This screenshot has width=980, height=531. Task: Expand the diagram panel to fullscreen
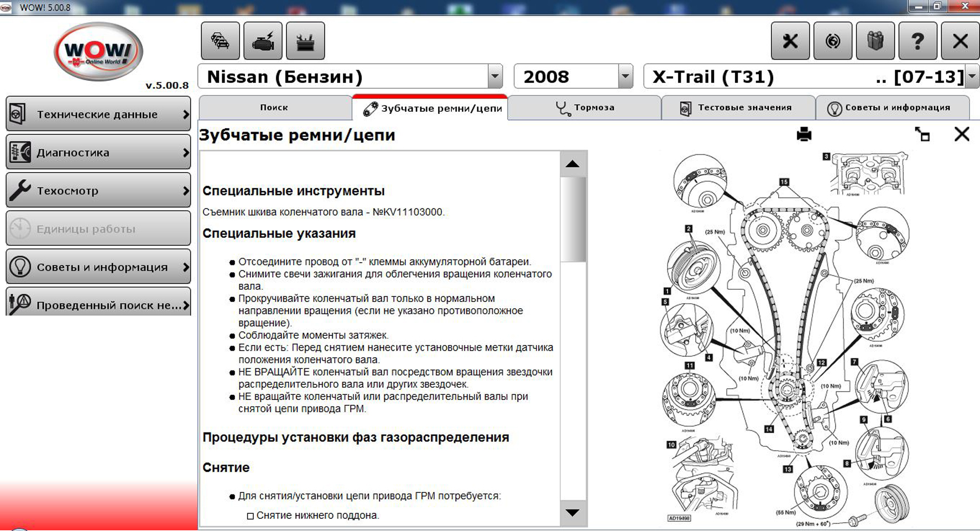click(922, 134)
